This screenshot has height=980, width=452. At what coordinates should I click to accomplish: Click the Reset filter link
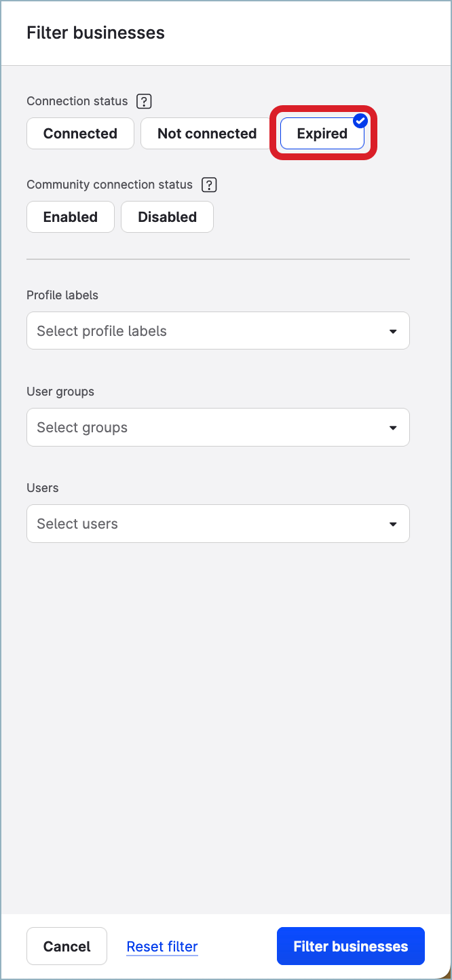pos(162,946)
